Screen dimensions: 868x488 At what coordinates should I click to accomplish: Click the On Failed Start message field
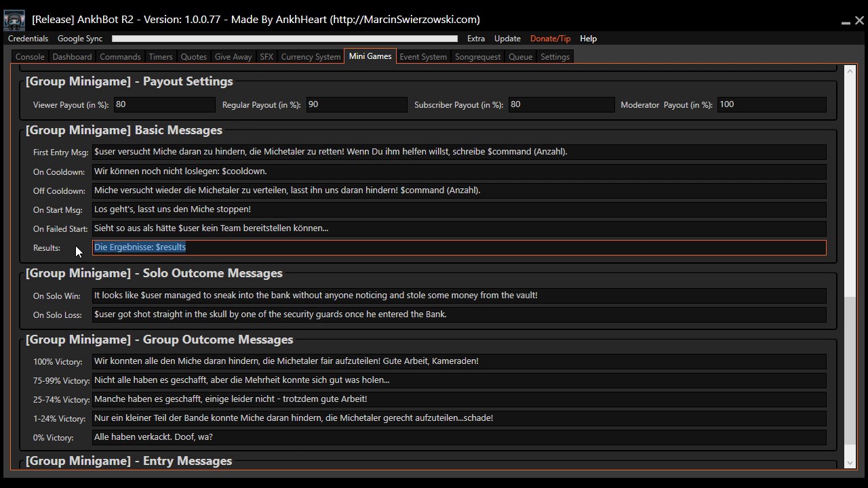[459, 228]
